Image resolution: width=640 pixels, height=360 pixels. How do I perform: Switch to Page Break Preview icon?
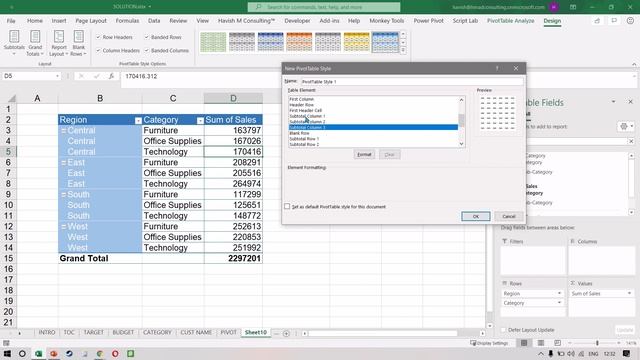557,343
